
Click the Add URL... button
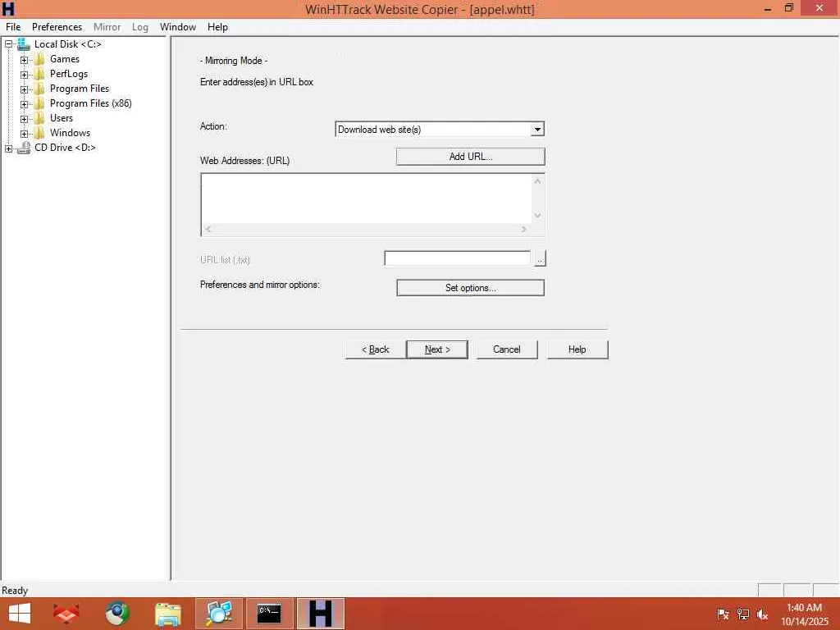pyautogui.click(x=470, y=157)
